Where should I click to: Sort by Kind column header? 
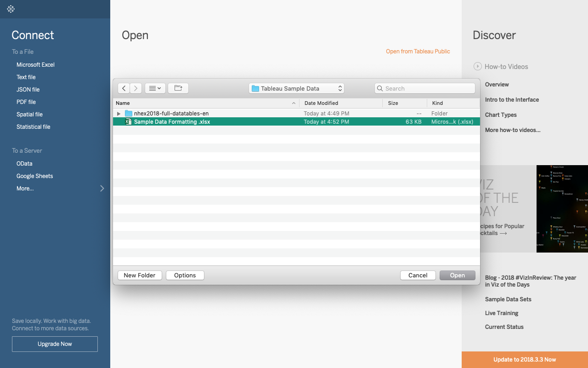pos(453,103)
